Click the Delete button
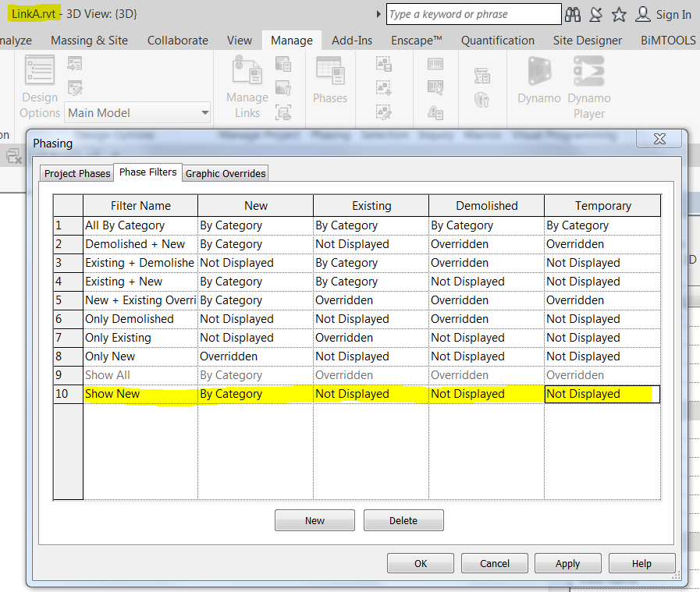Image resolution: width=700 pixels, height=592 pixels. tap(403, 520)
